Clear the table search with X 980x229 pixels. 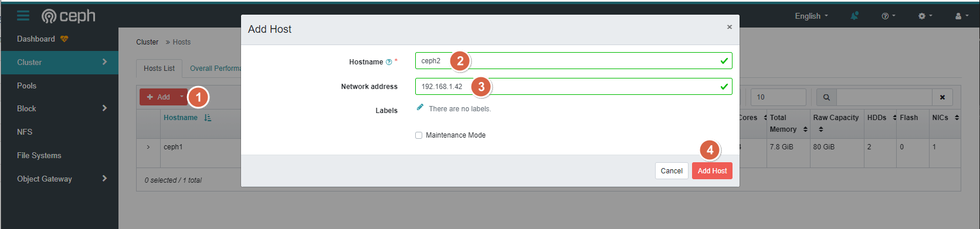pos(942,97)
